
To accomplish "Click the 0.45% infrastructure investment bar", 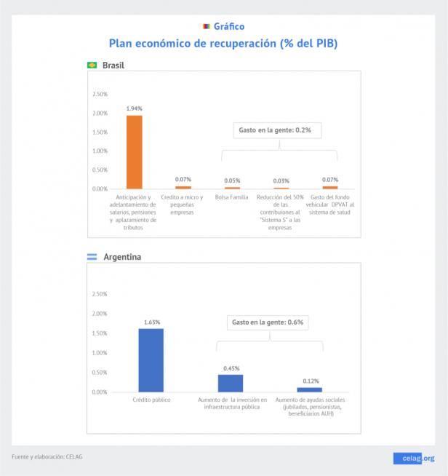I will tap(231, 383).
